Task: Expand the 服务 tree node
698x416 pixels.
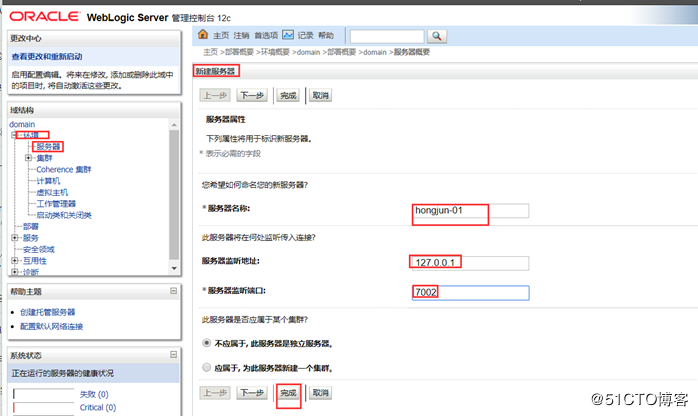Action: pos(14,238)
